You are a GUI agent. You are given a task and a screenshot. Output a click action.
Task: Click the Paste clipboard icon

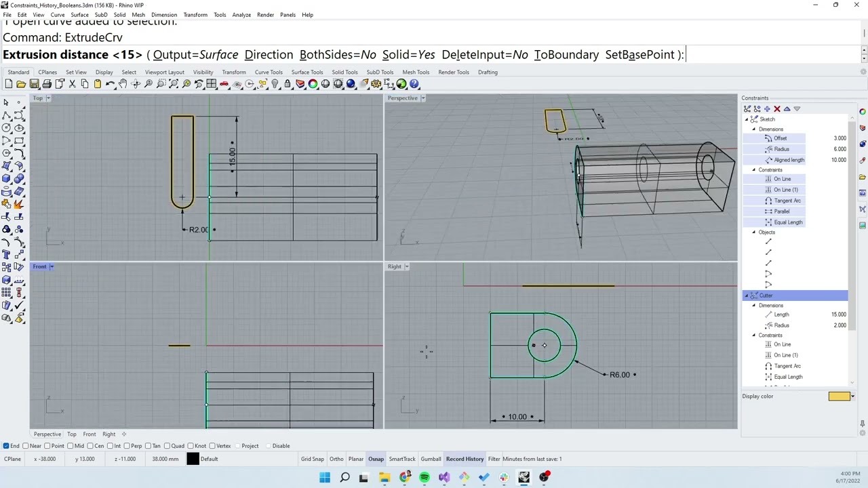(x=98, y=84)
